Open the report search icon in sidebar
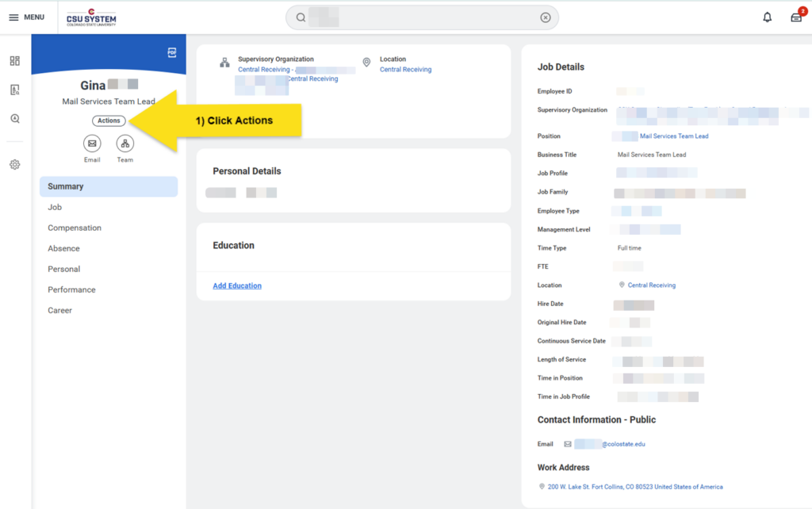Screen dimensions: 812x509 pyautogui.click(x=15, y=90)
